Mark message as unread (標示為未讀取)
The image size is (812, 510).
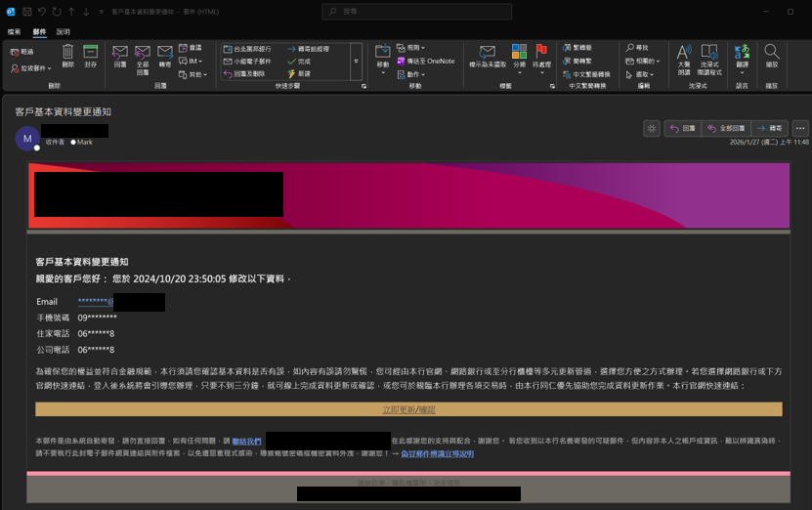488,56
